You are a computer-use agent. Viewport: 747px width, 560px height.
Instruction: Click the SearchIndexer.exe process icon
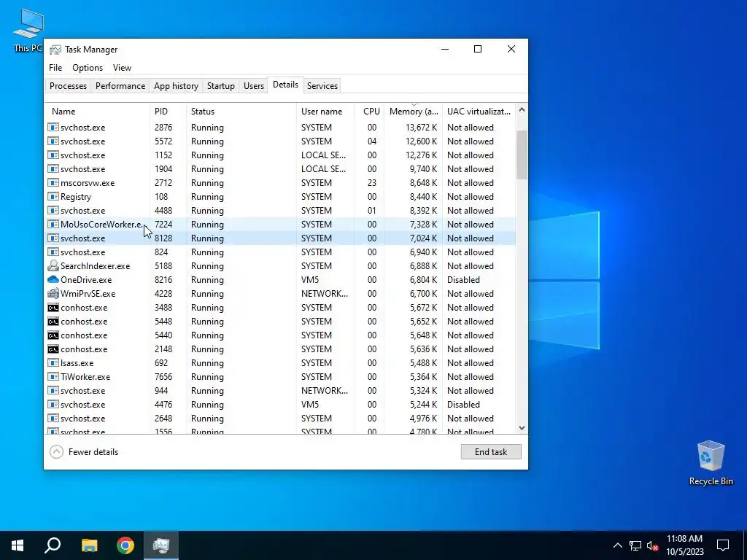(x=53, y=265)
